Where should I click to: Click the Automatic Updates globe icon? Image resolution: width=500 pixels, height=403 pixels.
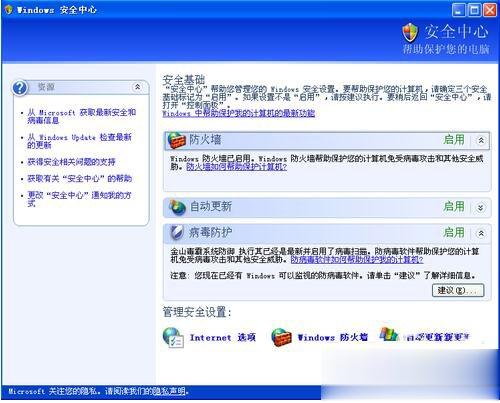pyautogui.click(x=177, y=208)
